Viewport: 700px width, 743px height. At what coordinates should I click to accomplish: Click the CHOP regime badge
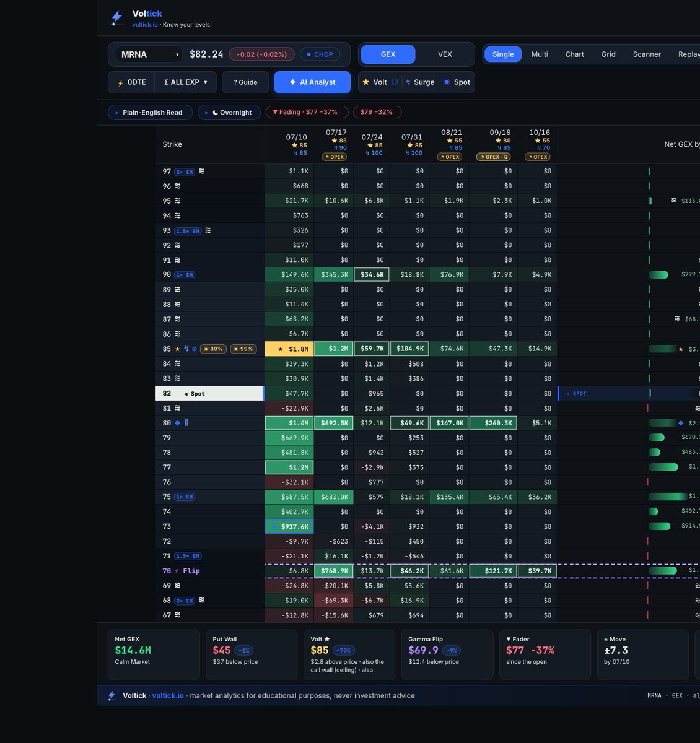click(x=320, y=54)
